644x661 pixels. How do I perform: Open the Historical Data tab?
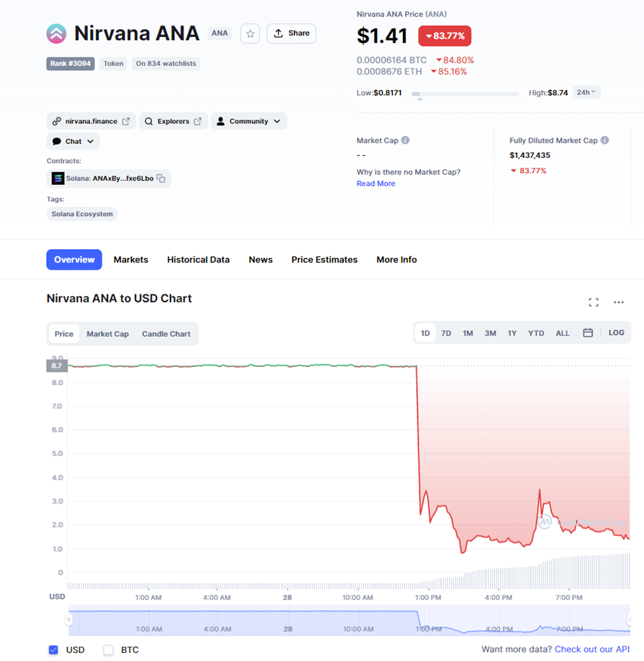198,260
